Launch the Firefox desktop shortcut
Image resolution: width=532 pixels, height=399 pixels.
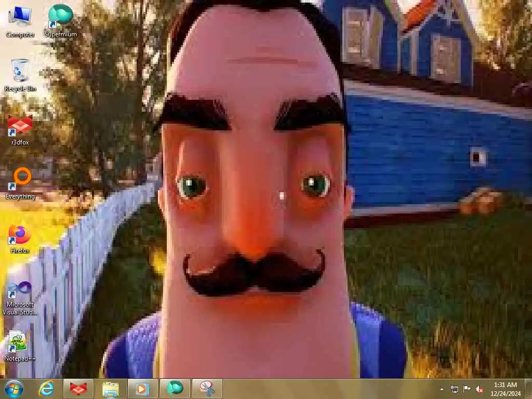pyautogui.click(x=20, y=238)
